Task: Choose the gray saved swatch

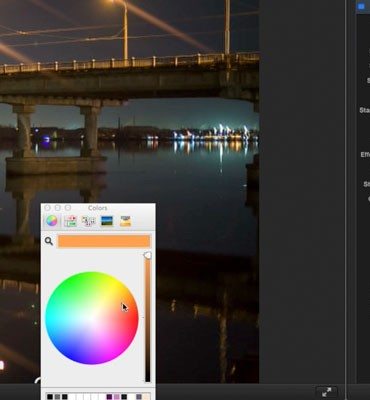Action: [57, 397]
